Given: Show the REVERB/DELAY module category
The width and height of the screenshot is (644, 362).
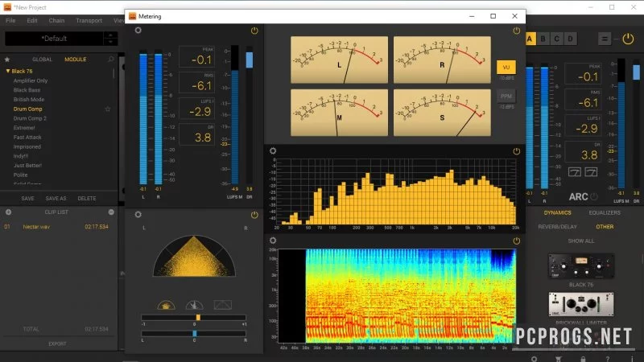Looking at the screenshot, I should tap(557, 227).
